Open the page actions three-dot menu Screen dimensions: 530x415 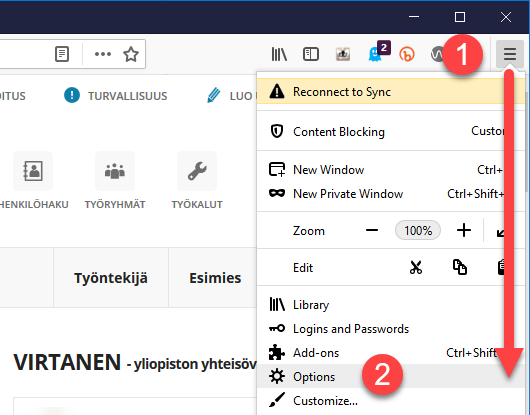pyautogui.click(x=103, y=54)
